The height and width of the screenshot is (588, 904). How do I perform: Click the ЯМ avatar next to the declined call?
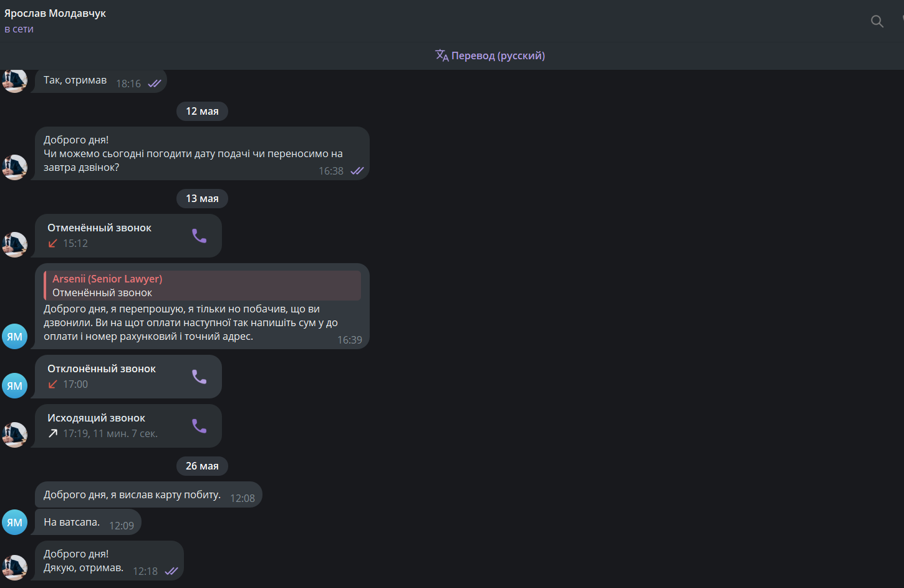point(15,386)
